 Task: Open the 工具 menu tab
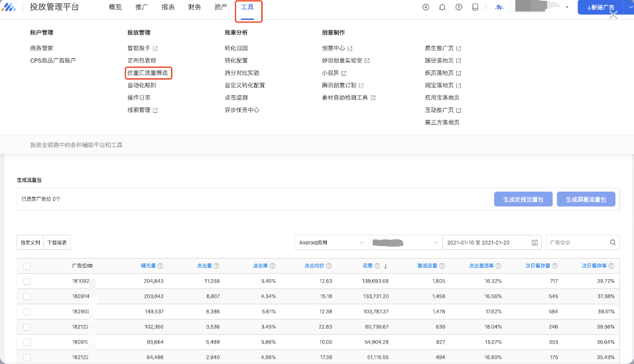247,7
